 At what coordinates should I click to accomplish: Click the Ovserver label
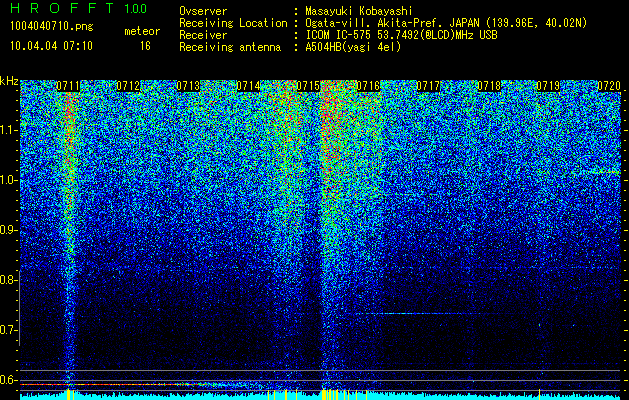point(203,11)
